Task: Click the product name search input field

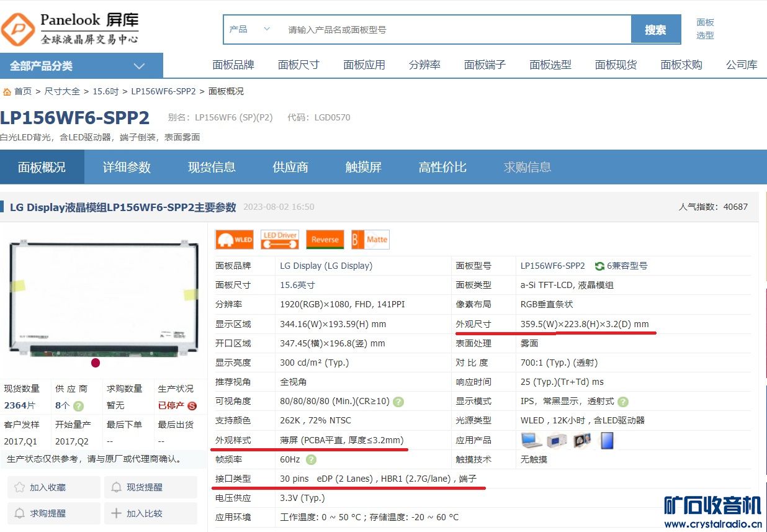Action: point(456,30)
